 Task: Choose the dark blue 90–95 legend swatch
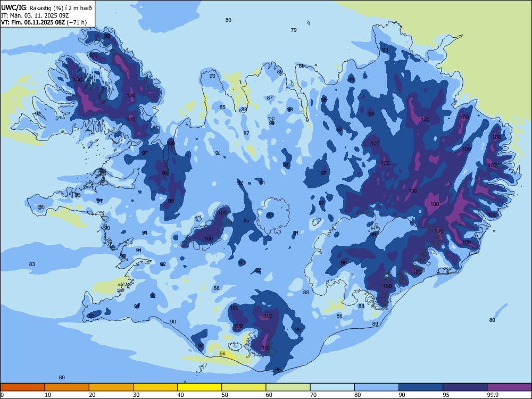pos(421,387)
